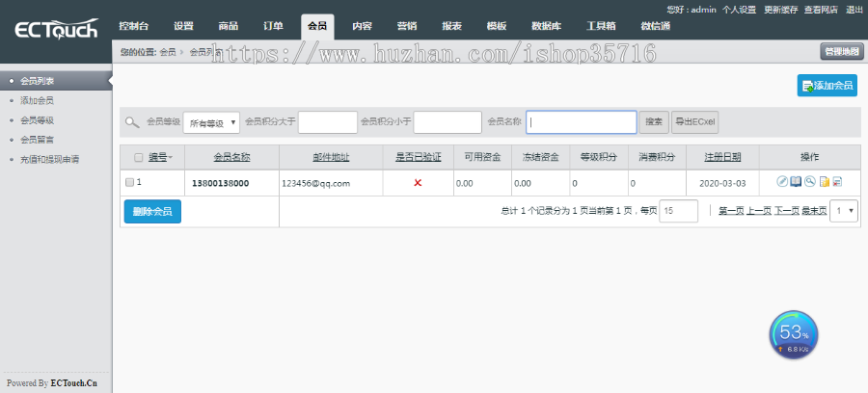Click the magnifier view icon in operations column
868x393 pixels.
tap(810, 181)
